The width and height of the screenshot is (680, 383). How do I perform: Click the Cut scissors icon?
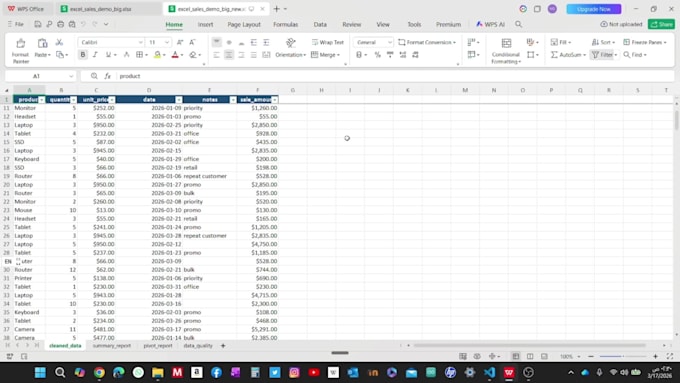click(x=59, y=43)
